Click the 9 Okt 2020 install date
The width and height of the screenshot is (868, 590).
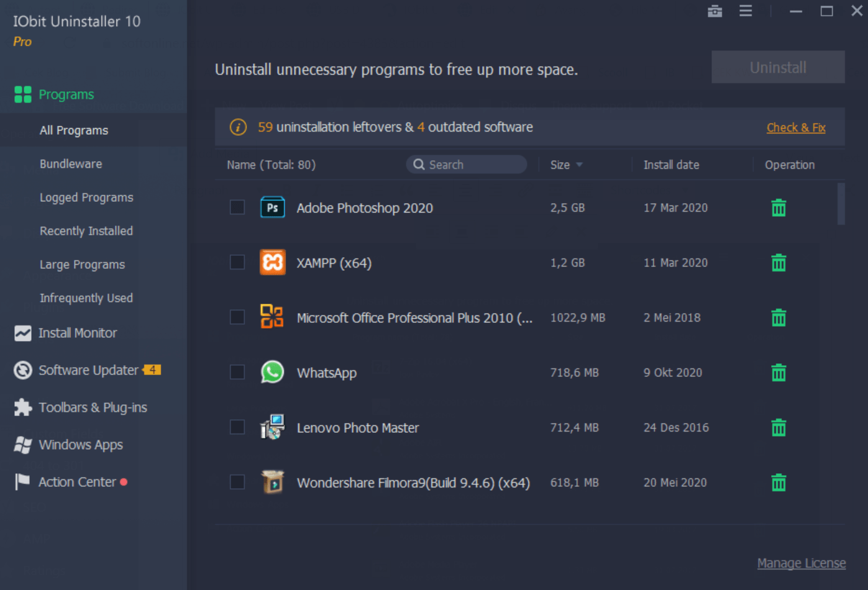(x=673, y=373)
